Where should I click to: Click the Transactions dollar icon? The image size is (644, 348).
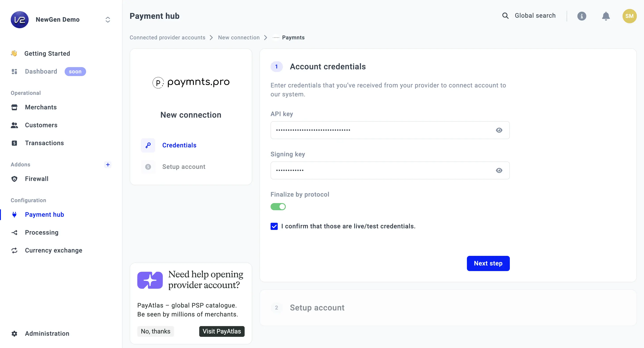[14, 143]
